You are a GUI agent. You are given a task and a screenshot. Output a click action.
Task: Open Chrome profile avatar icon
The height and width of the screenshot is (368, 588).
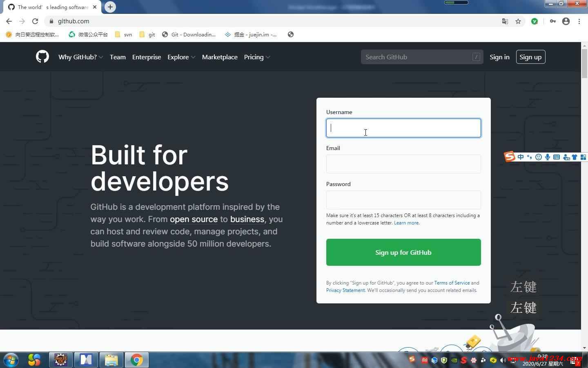click(566, 21)
